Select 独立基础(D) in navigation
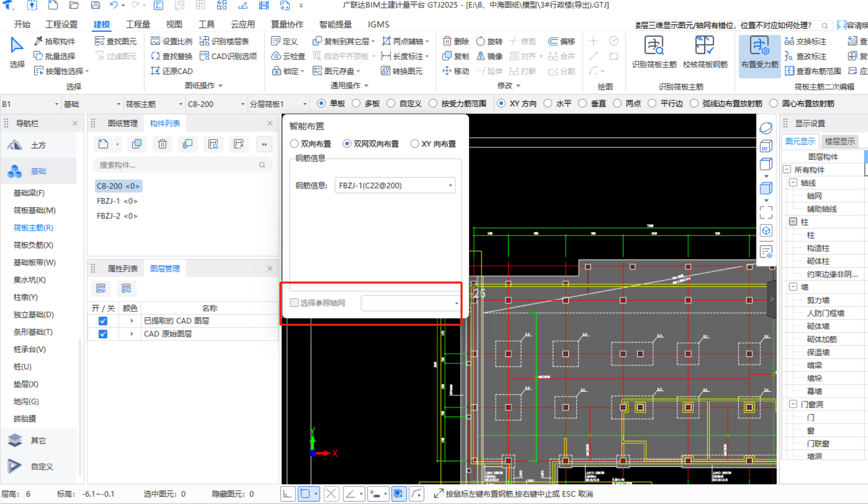 click(34, 314)
